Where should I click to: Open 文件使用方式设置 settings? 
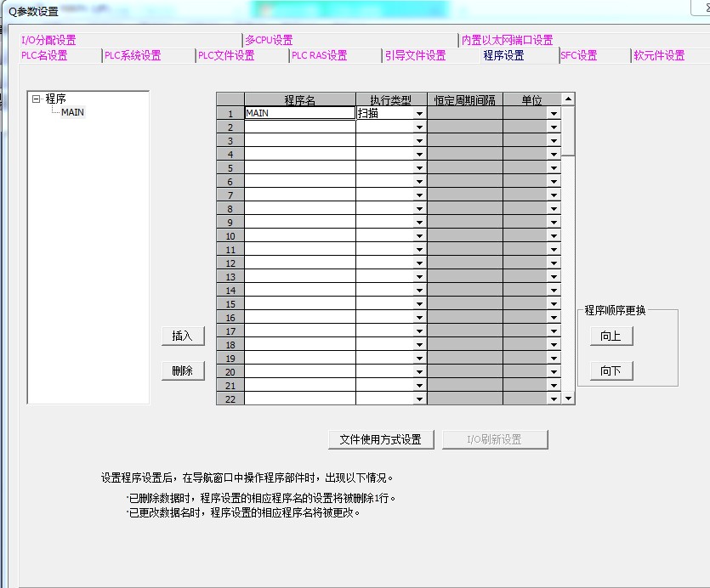coord(380,439)
